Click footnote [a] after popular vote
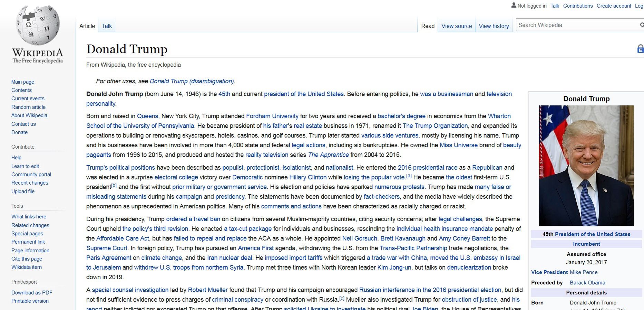 [409, 176]
